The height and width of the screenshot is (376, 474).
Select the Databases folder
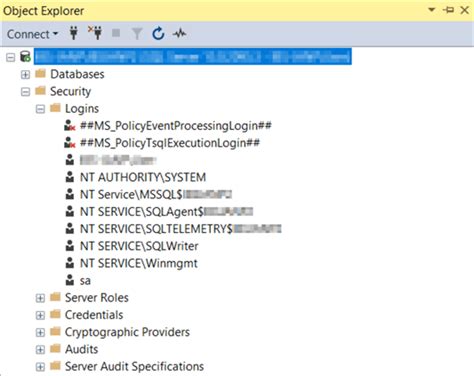[77, 74]
